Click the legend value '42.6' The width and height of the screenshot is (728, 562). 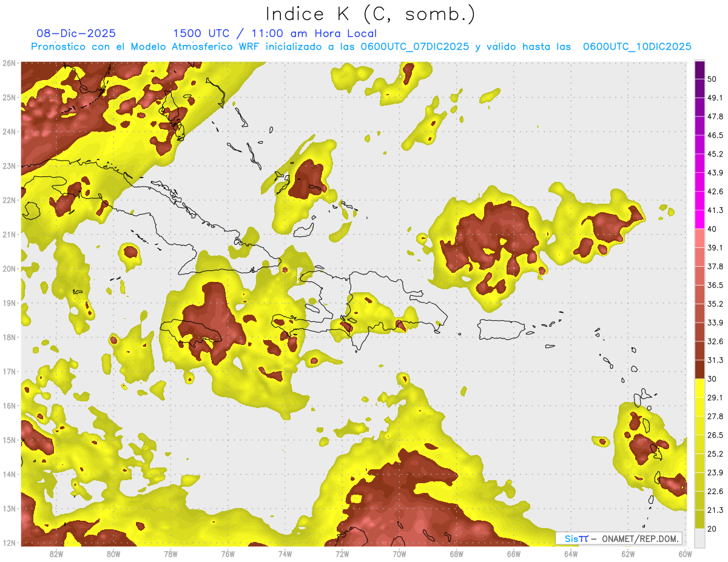tap(715, 192)
